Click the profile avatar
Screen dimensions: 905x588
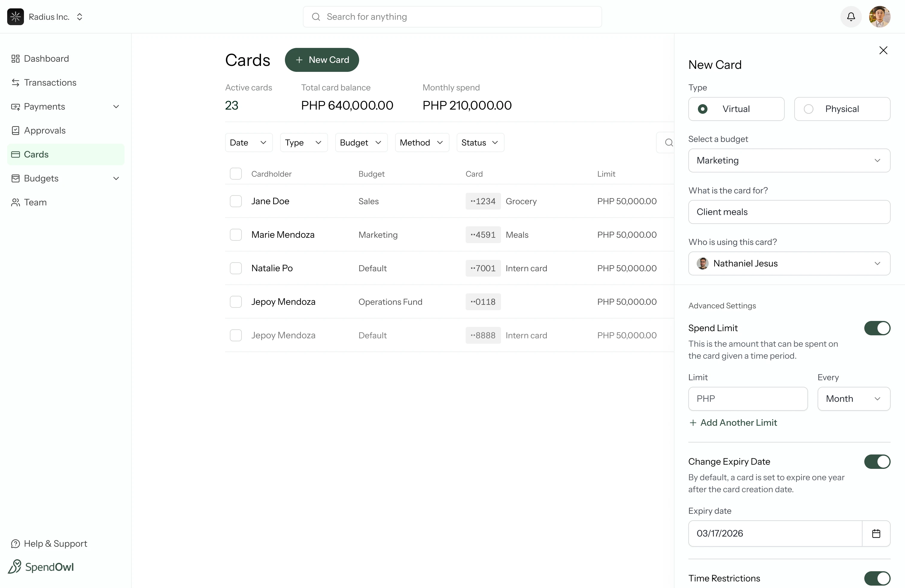pyautogui.click(x=880, y=17)
